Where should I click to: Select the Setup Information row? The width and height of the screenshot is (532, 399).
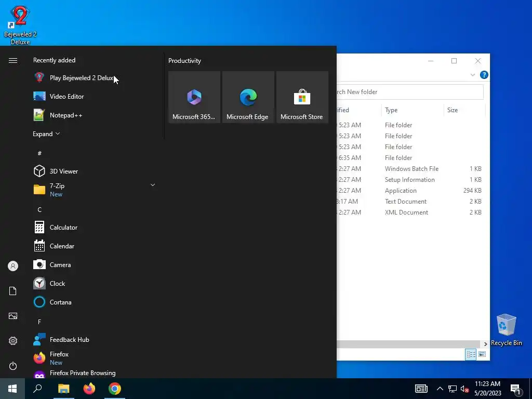[410, 179]
